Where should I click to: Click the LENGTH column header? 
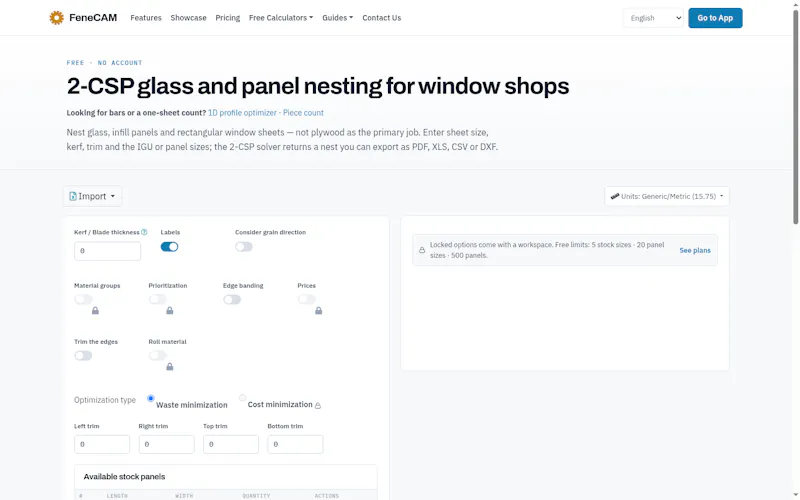pyautogui.click(x=117, y=496)
